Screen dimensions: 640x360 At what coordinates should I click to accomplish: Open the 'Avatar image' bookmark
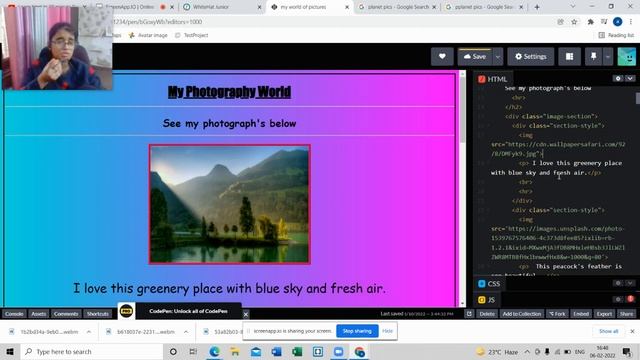click(148, 36)
